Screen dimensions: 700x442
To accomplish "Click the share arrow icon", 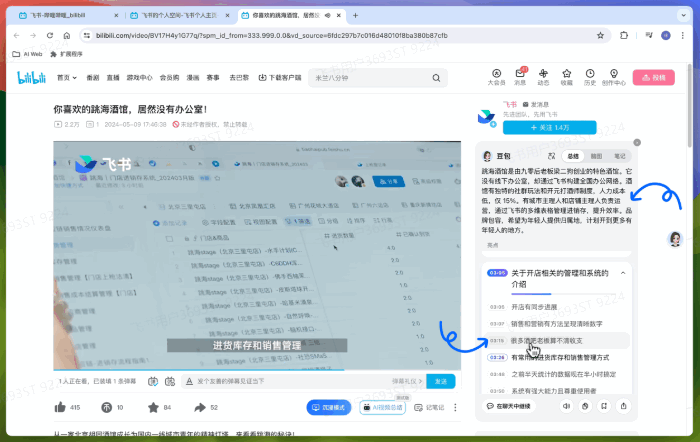I will tap(199, 407).
